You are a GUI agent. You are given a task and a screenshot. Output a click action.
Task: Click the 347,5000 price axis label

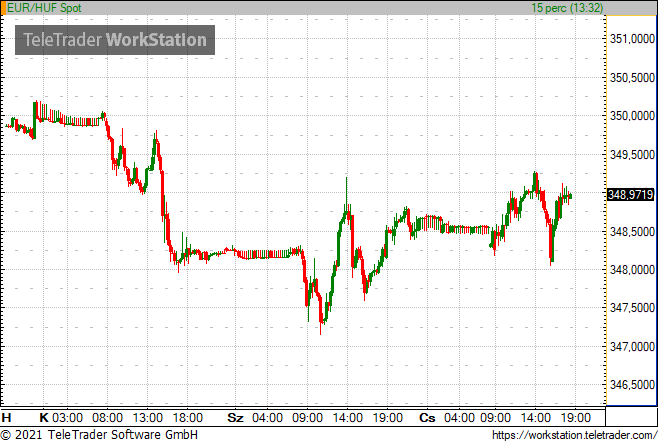tap(632, 308)
